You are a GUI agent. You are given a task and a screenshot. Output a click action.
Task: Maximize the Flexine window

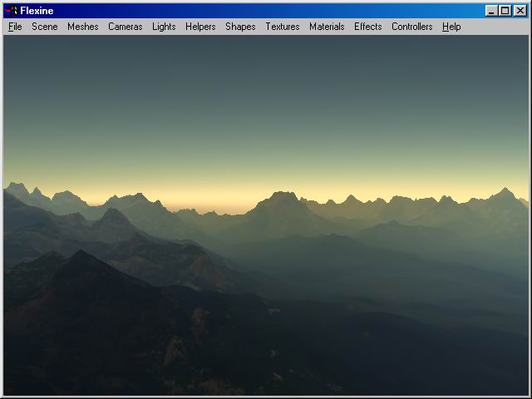(x=505, y=11)
